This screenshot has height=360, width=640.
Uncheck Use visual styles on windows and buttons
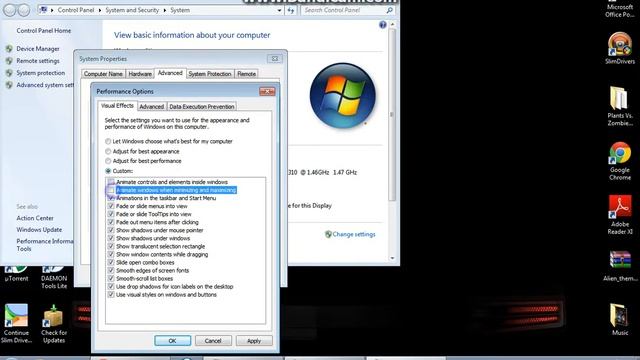pyautogui.click(x=111, y=295)
